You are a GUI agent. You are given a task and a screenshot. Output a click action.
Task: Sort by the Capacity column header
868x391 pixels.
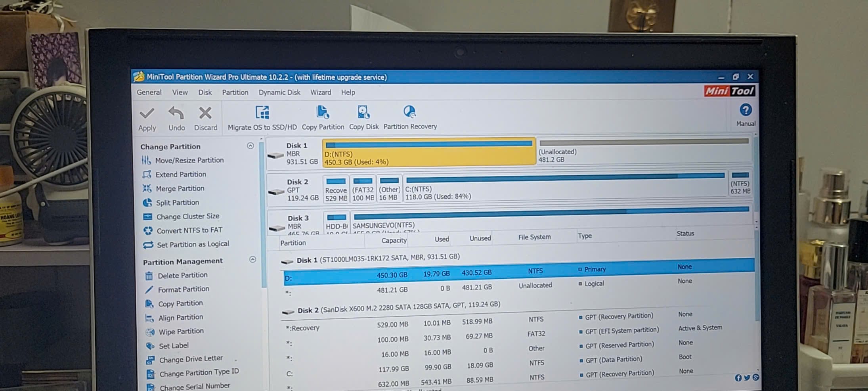394,240
